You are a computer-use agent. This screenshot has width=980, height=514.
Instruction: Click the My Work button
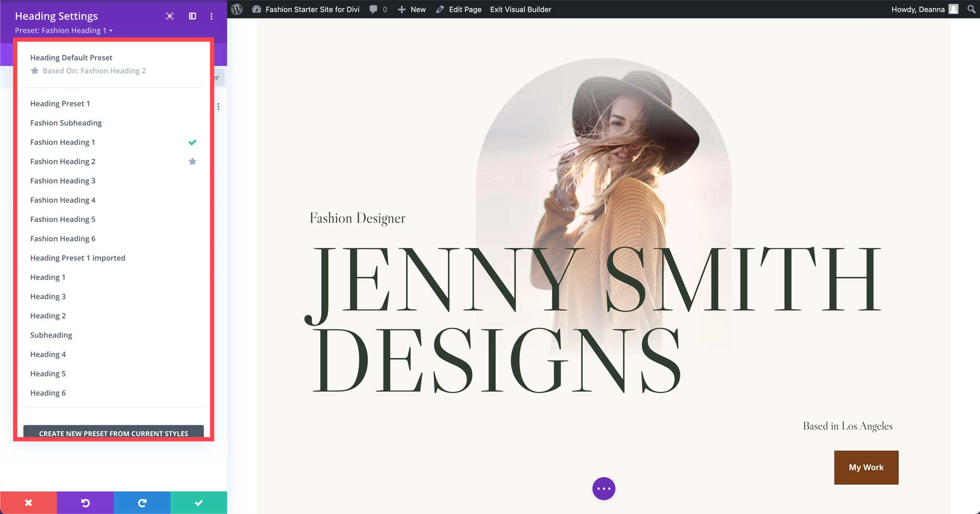(866, 467)
